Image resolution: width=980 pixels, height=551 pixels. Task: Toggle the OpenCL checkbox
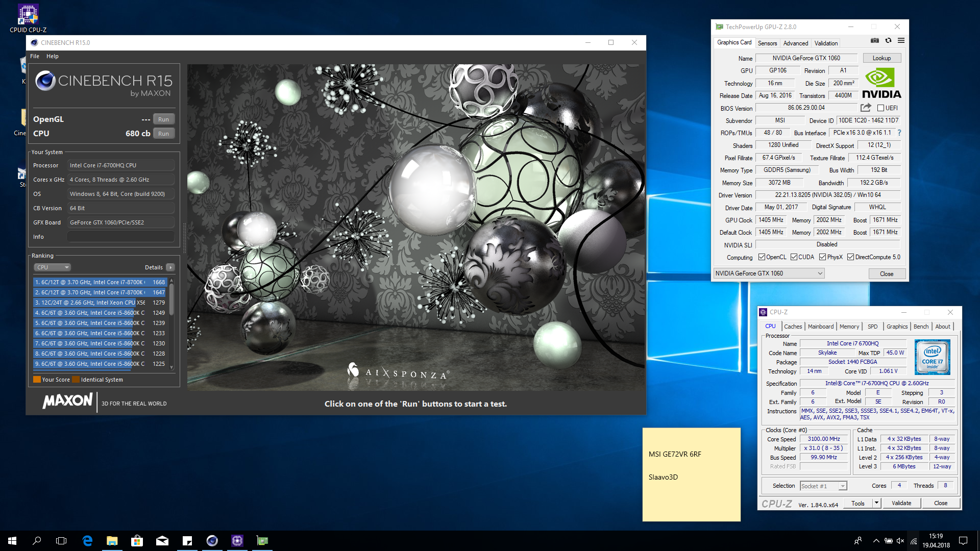pos(762,257)
